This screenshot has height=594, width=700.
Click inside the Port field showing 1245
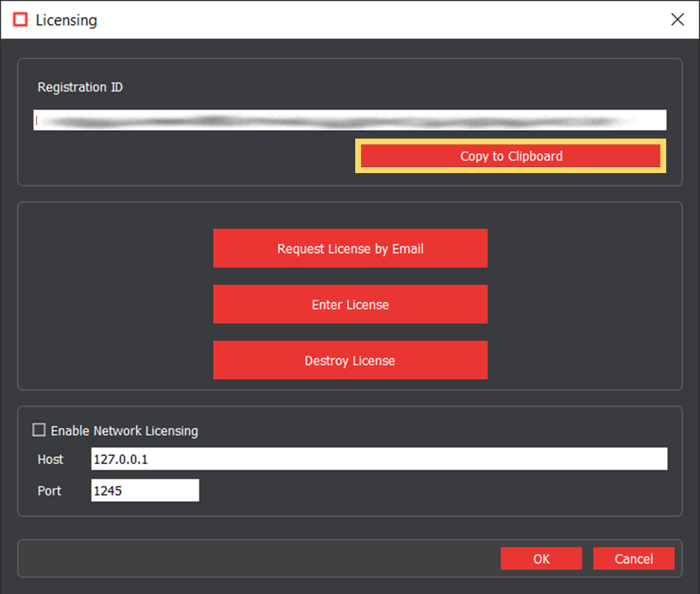[144, 491]
